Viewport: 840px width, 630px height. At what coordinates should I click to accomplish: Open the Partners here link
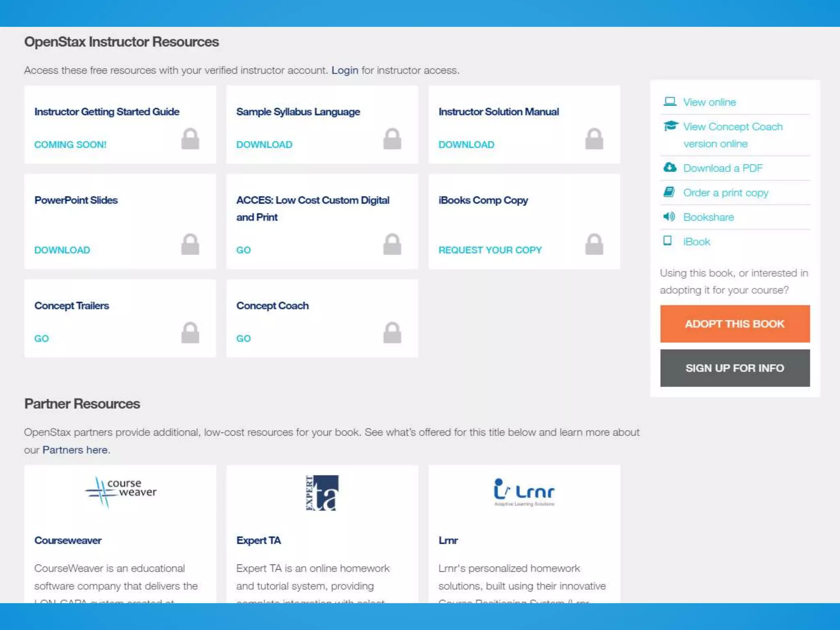tap(75, 450)
